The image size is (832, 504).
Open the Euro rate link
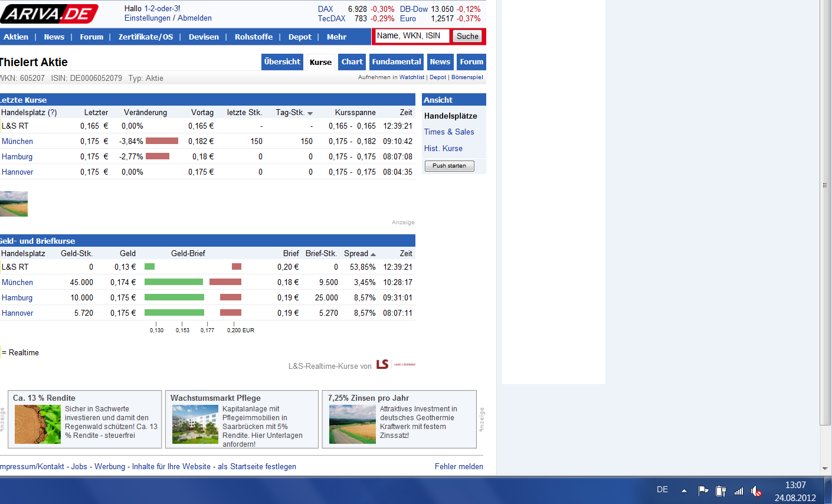coord(408,18)
